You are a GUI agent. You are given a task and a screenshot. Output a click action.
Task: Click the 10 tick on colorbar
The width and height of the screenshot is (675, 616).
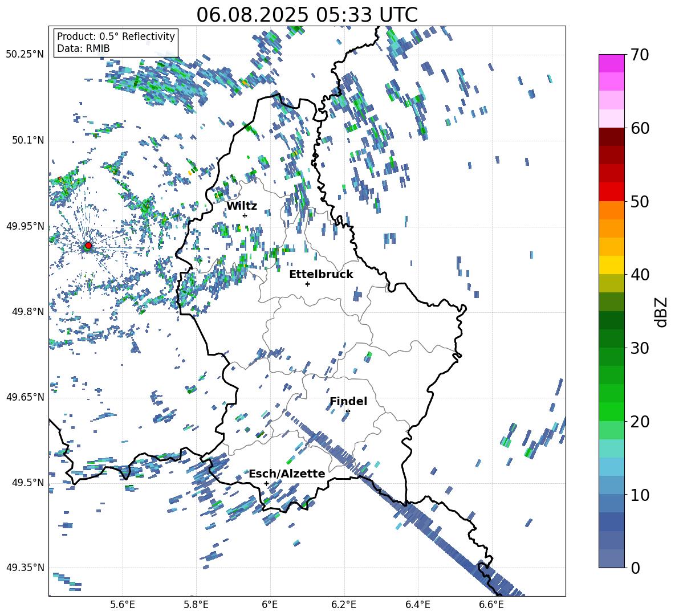click(639, 495)
